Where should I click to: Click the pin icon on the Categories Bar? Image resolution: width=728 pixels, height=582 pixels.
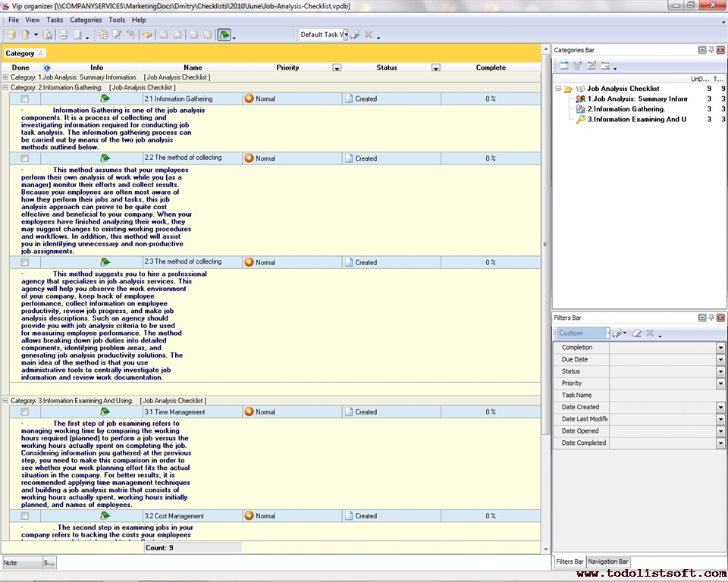(x=711, y=50)
